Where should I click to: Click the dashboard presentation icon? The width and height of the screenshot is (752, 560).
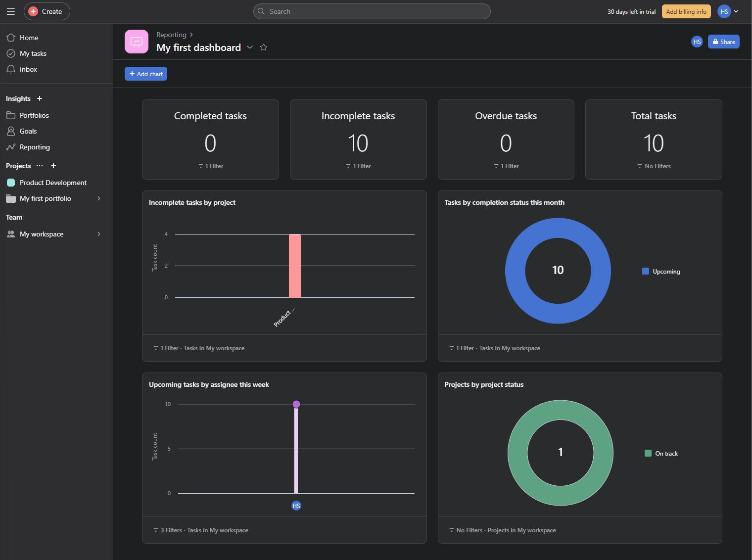tap(137, 42)
